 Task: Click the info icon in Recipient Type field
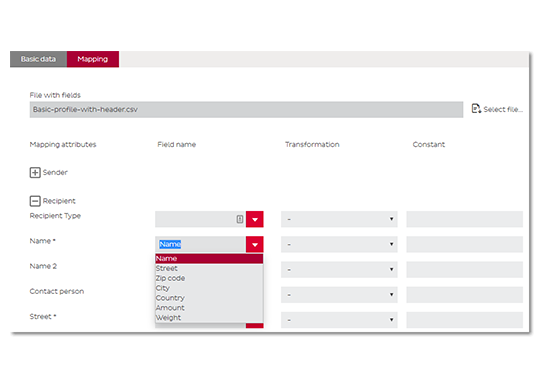point(240,219)
